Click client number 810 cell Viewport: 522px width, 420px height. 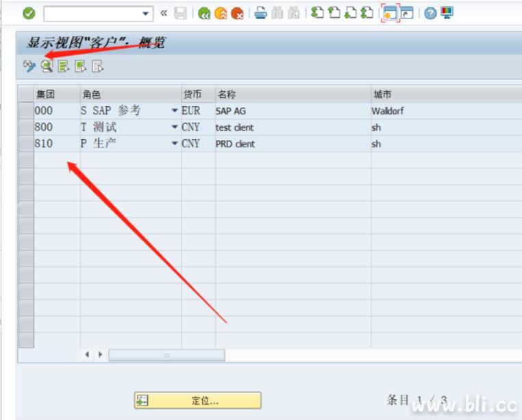tap(57, 144)
